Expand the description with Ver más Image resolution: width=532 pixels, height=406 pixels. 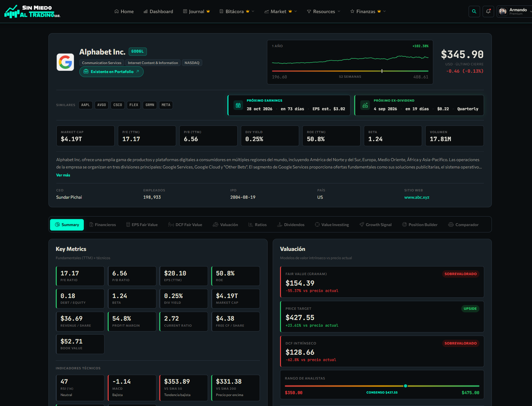[63, 175]
